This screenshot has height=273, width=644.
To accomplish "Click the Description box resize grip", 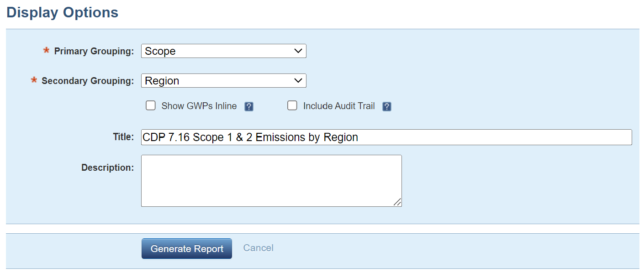I will (x=397, y=202).
